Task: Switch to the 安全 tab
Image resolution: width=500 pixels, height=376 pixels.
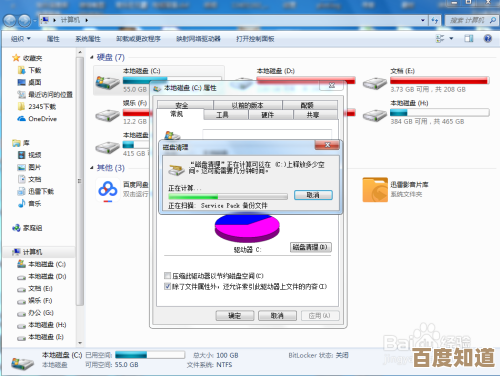Action: pyautogui.click(x=182, y=105)
